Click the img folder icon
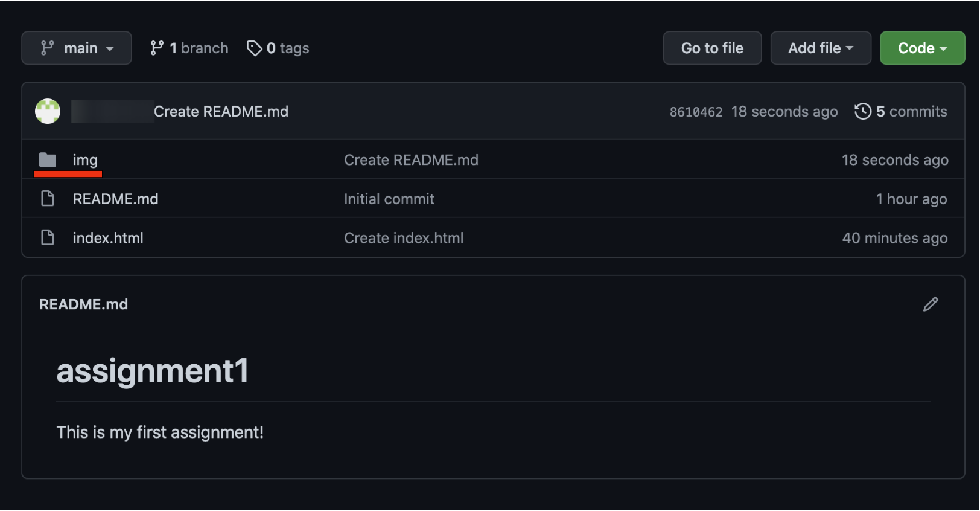Image resolution: width=980 pixels, height=511 pixels. 48,160
